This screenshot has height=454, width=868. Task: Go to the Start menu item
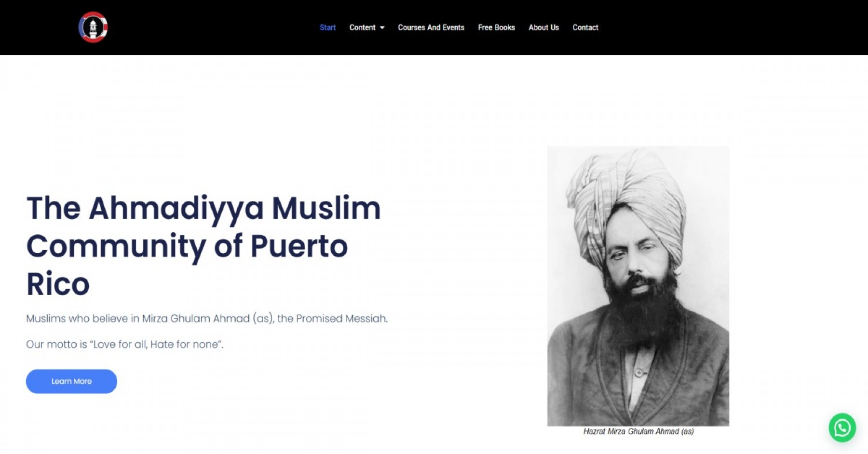click(x=327, y=27)
